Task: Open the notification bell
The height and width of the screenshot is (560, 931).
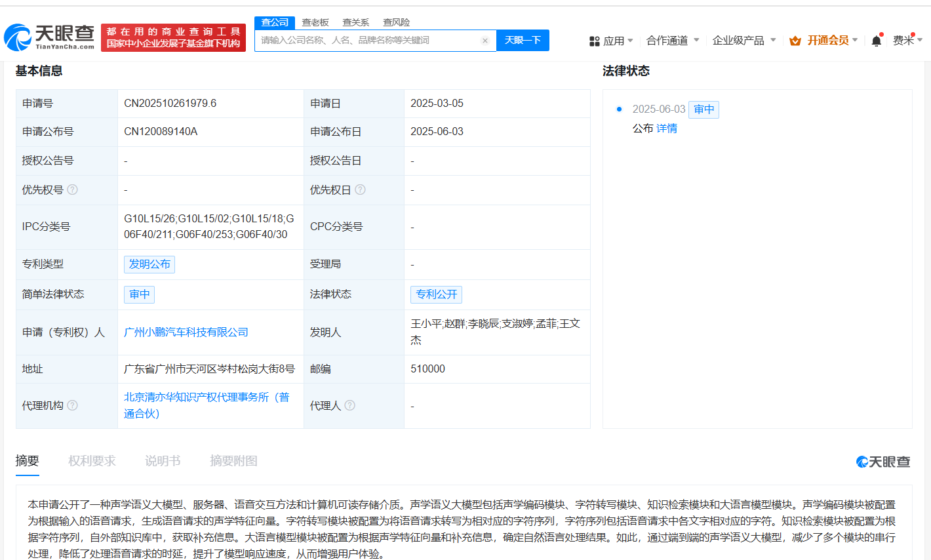Action: pos(876,41)
